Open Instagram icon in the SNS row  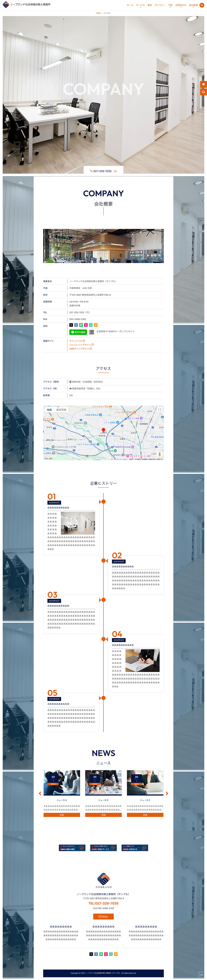point(86,325)
